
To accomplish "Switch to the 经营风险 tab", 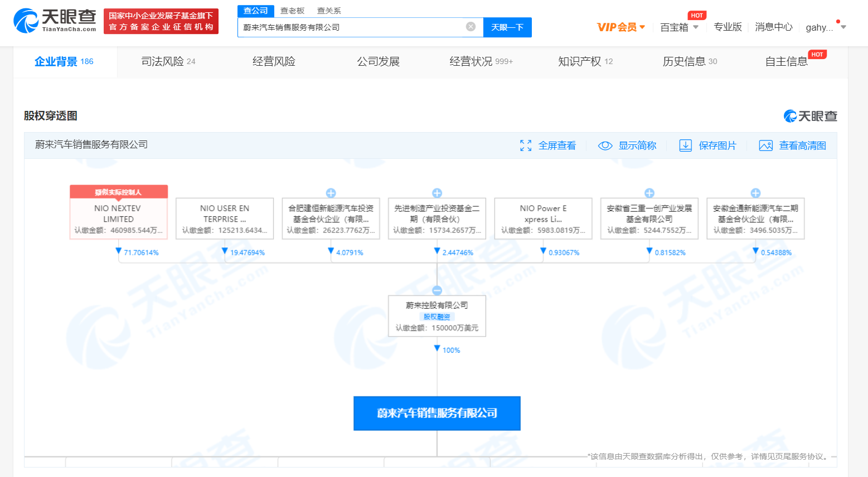I will click(x=274, y=61).
